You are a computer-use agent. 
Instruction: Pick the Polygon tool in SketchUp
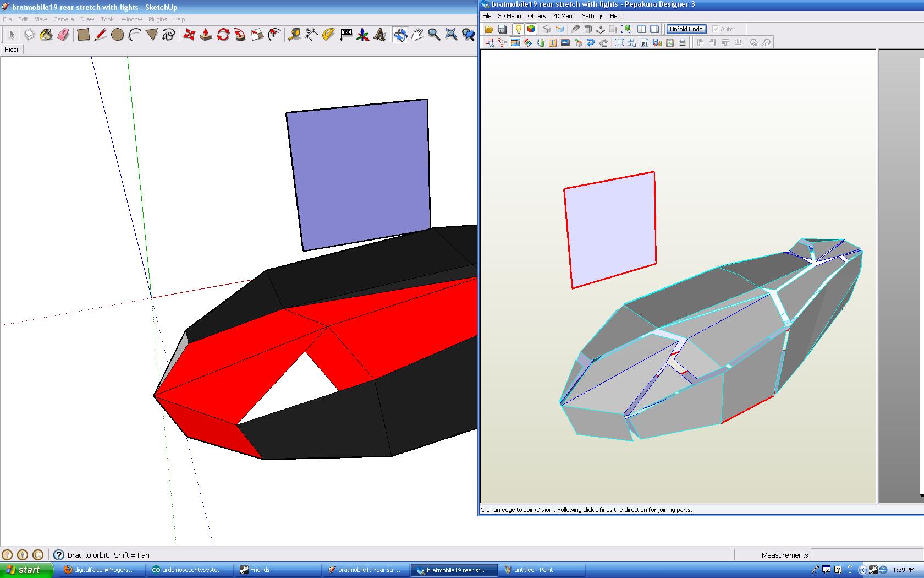tap(152, 35)
